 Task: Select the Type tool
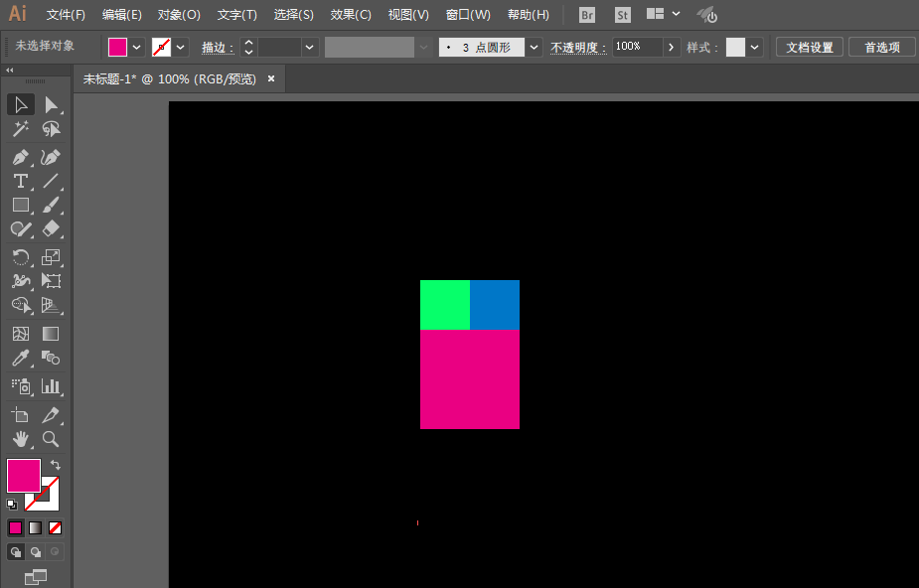[x=20, y=181]
